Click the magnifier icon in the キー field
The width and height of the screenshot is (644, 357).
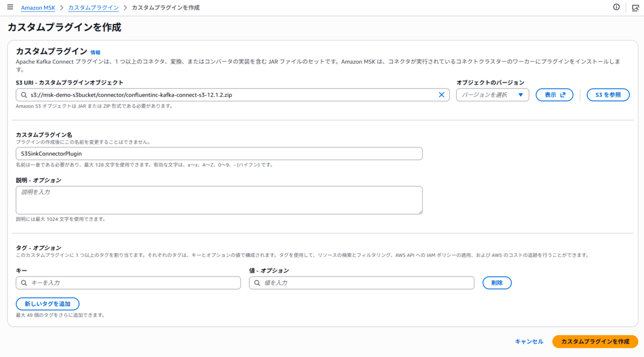[x=24, y=283]
